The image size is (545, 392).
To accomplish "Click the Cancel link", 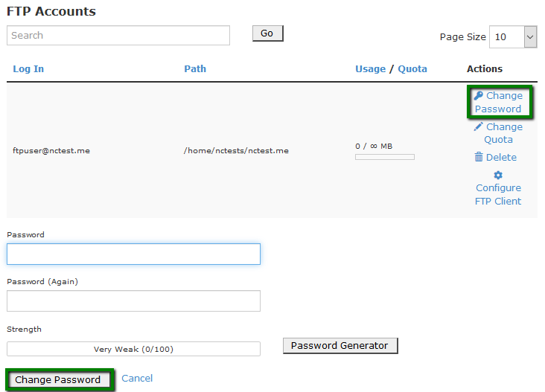I will (137, 379).
